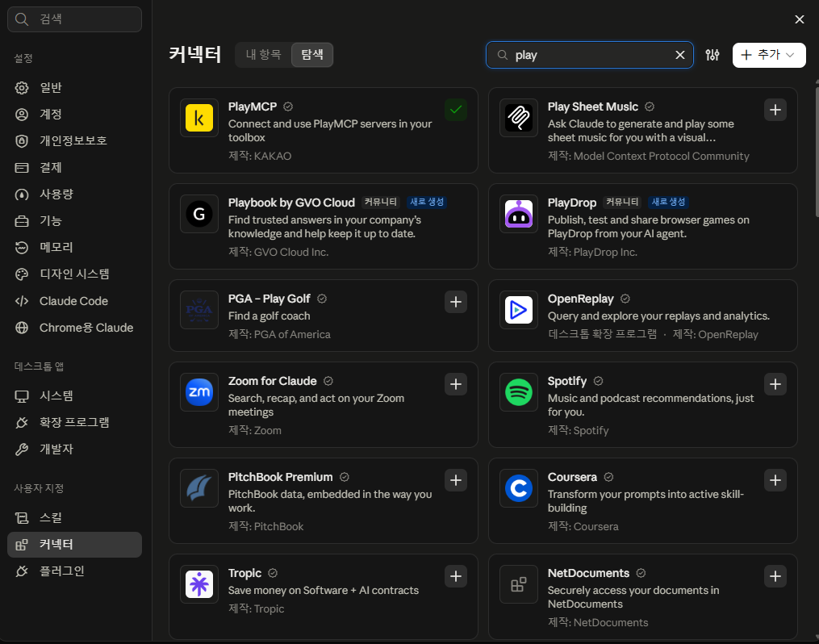Click '데스크톱 확장 프로그램' label
Viewport: 819px width, 644px height.
[602, 334]
